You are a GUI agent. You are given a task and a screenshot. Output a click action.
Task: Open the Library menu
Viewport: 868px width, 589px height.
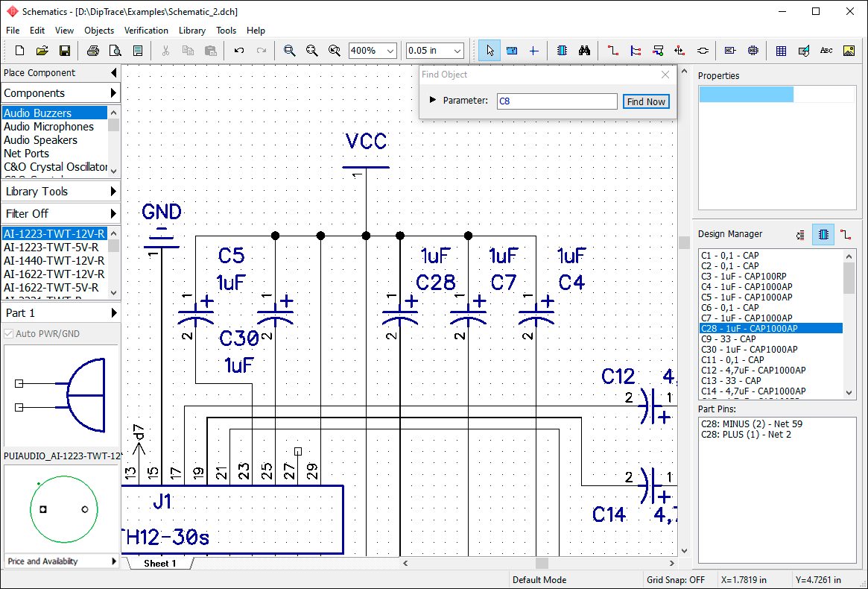[192, 31]
